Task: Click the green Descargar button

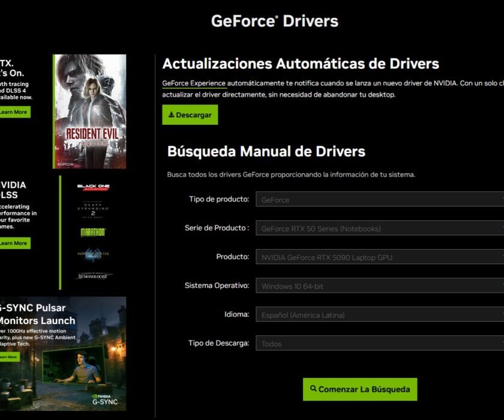Action: click(x=190, y=115)
